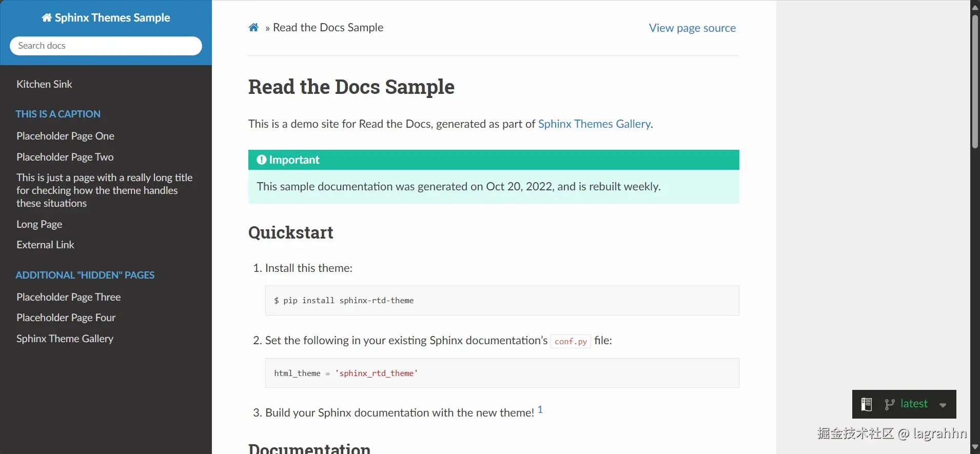Click footnote reference 1
This screenshot has height=454, width=980.
pyautogui.click(x=540, y=409)
